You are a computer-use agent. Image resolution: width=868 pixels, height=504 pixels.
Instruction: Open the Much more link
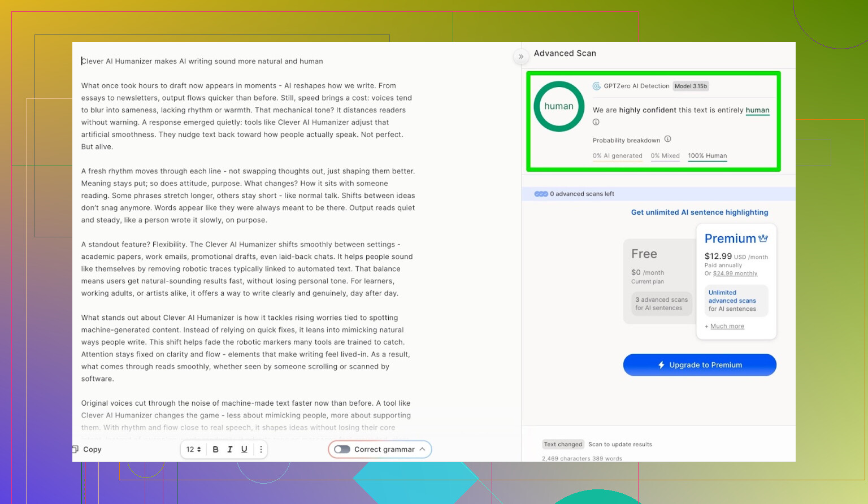pos(727,326)
